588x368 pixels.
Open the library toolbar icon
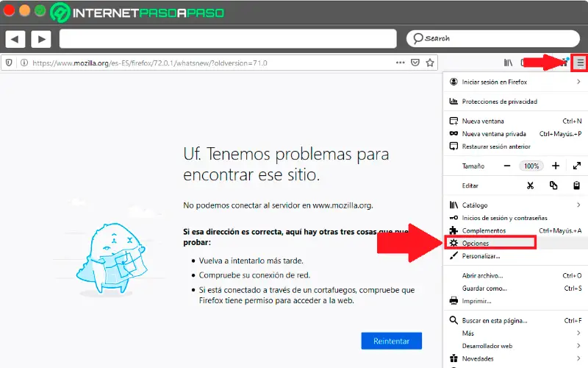click(x=508, y=63)
